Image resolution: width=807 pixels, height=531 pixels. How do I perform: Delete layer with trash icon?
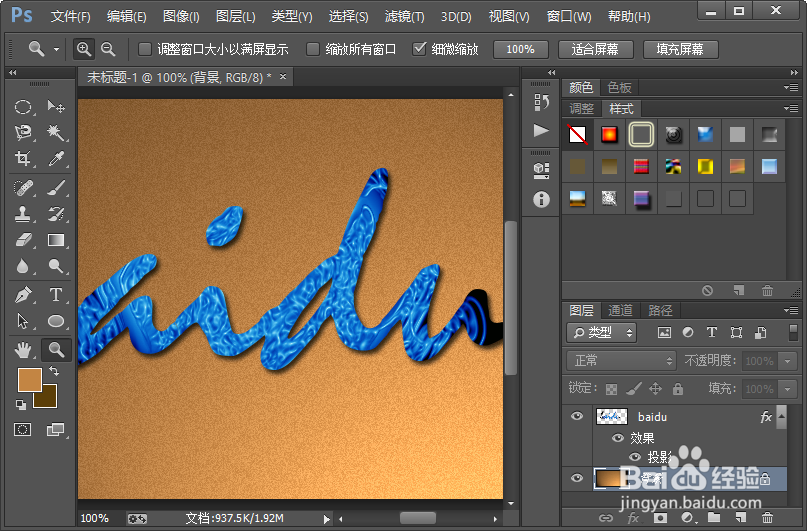[x=767, y=518]
